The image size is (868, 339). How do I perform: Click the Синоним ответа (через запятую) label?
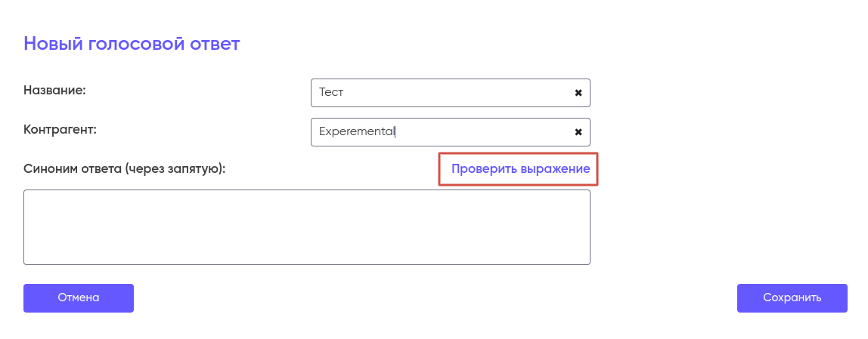click(x=125, y=169)
